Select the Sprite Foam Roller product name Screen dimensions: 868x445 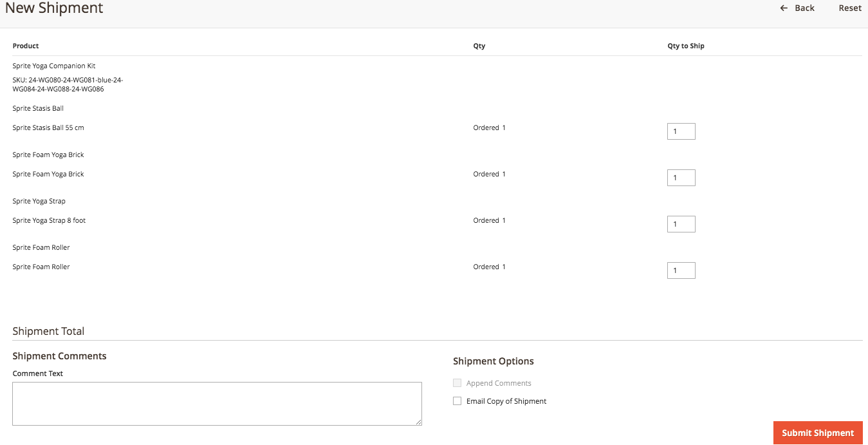tap(41, 267)
